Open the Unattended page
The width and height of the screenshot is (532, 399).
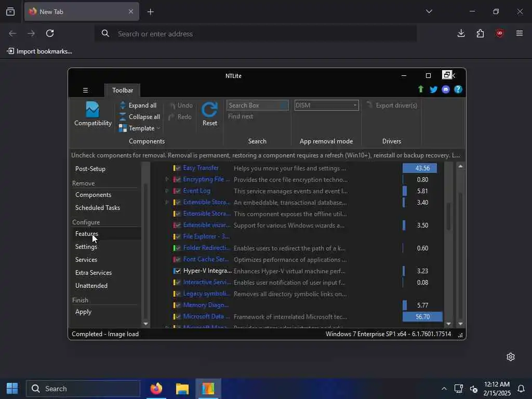pos(91,286)
